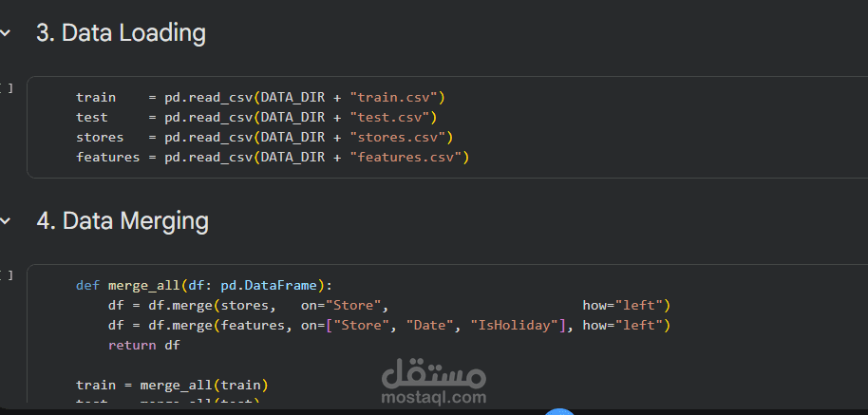Click the df.merge(features line
Screen dimensions: 868x415
[x=389, y=326]
